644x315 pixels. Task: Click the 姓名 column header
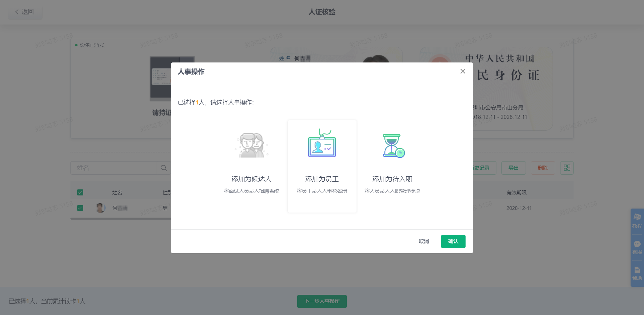[x=117, y=192]
